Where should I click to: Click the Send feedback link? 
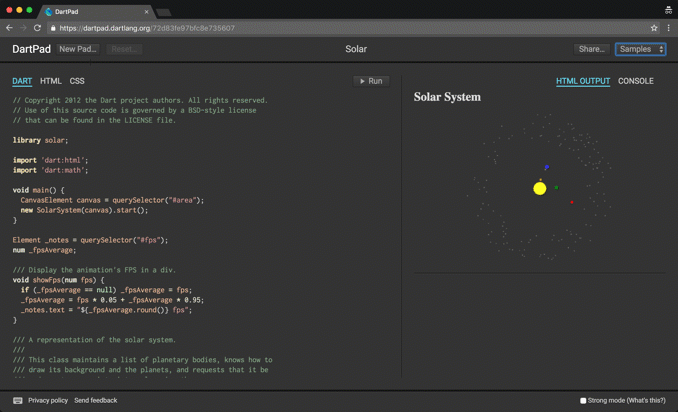[96, 400]
